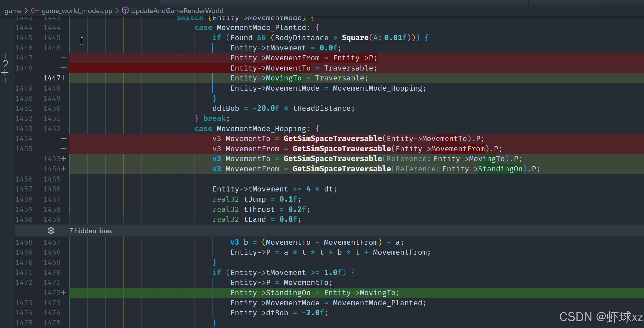Click chevron before UpdateAndGameRenderWorld breadcrumb
Screen dimensions: 644x328
tap(117, 11)
